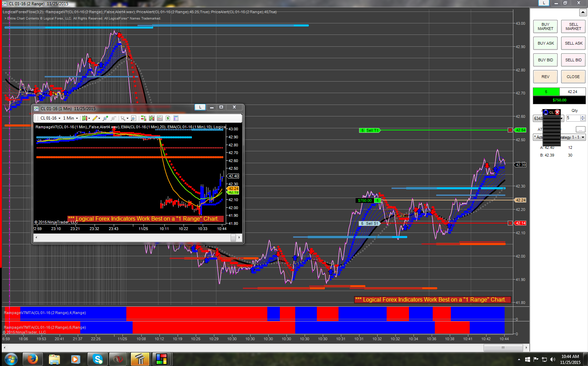Open Windows Start menu
The width and height of the screenshot is (588, 366).
11,359
